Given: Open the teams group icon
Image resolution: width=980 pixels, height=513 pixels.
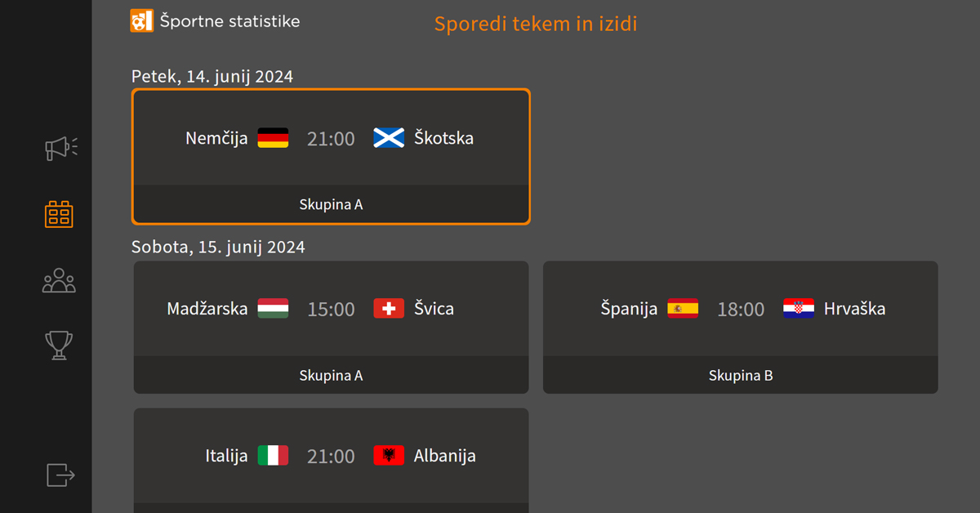Looking at the screenshot, I should coord(59,281).
